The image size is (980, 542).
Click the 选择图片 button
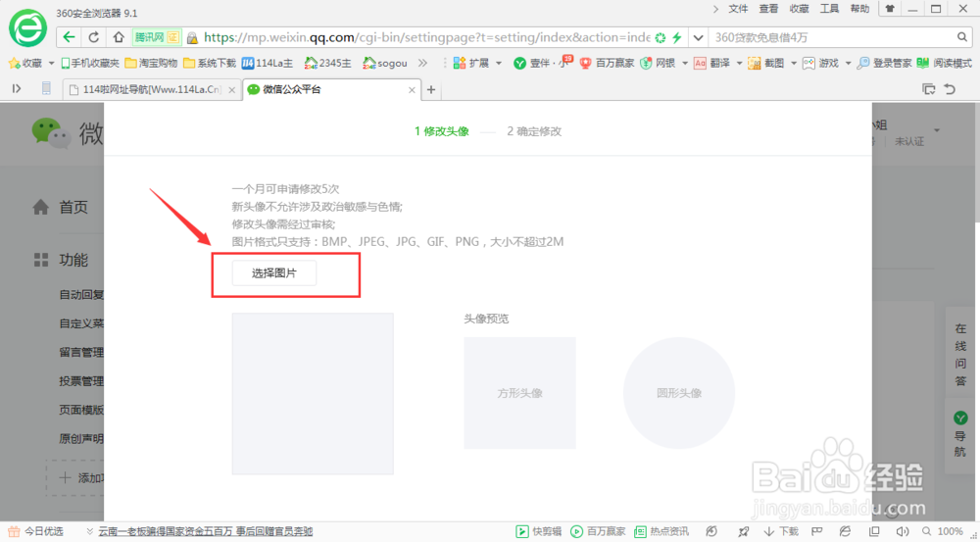click(x=273, y=273)
